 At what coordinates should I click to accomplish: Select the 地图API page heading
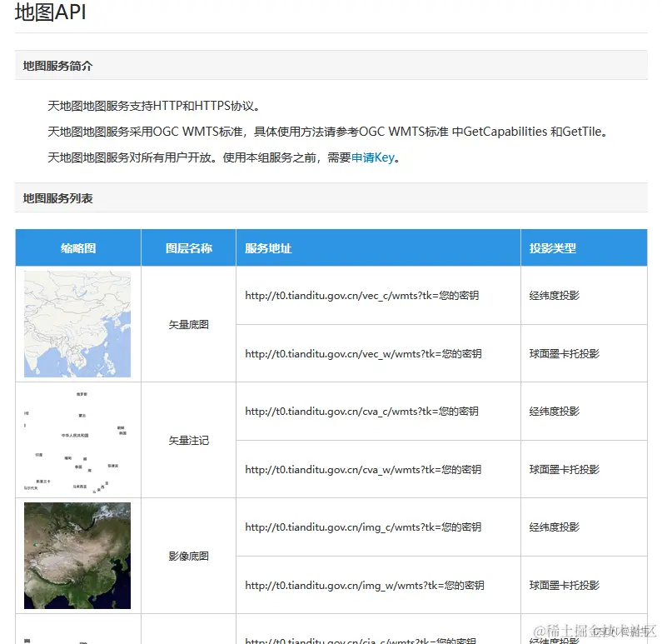click(x=51, y=12)
